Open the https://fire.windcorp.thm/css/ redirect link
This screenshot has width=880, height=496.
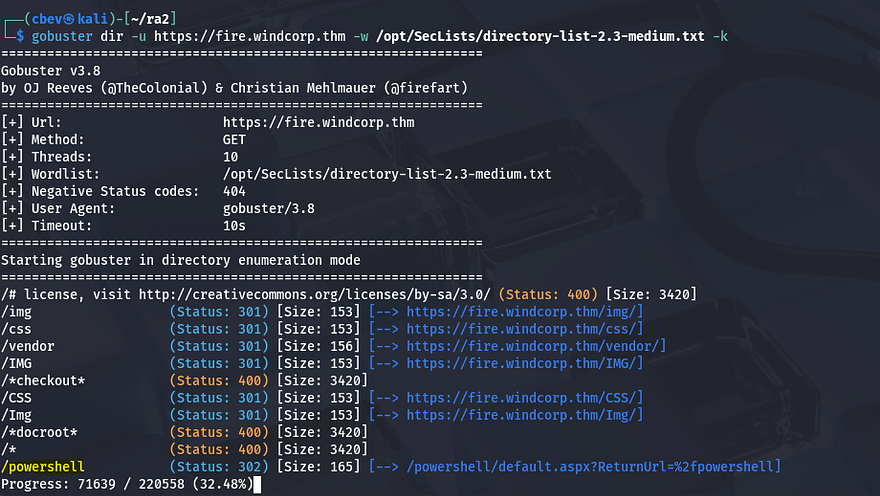click(524, 329)
